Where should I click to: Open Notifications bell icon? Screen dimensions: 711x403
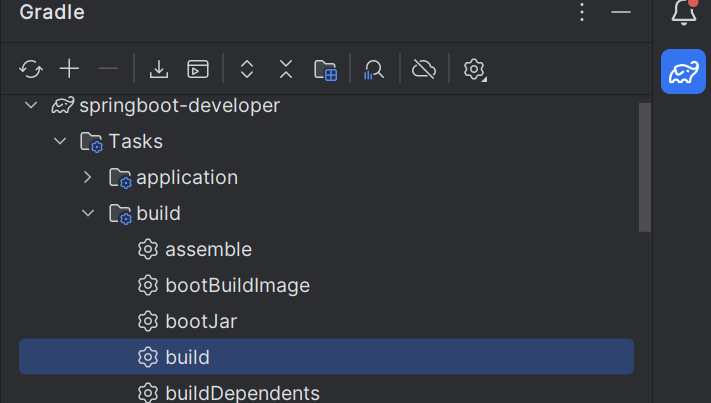coord(684,12)
